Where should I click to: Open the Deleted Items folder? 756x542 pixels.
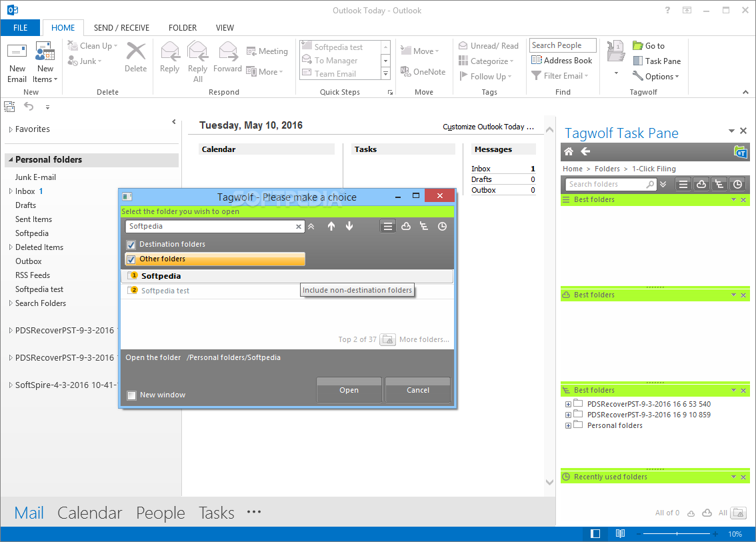[39, 247]
